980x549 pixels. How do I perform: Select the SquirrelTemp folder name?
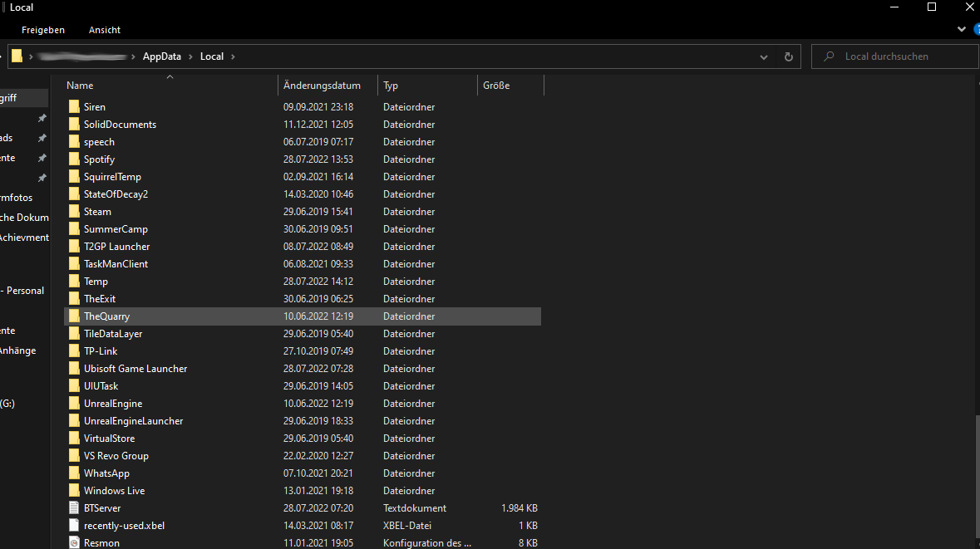(112, 177)
